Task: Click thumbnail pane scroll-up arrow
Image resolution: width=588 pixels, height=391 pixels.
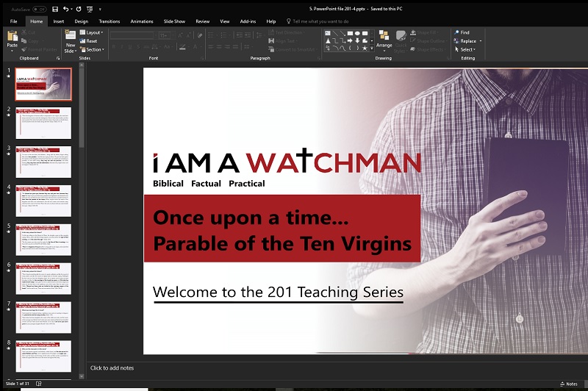Action: click(82, 65)
